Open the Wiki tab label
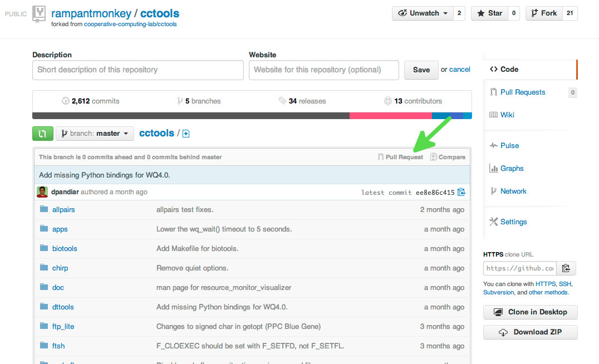The width and height of the screenshot is (599, 364). (x=507, y=115)
